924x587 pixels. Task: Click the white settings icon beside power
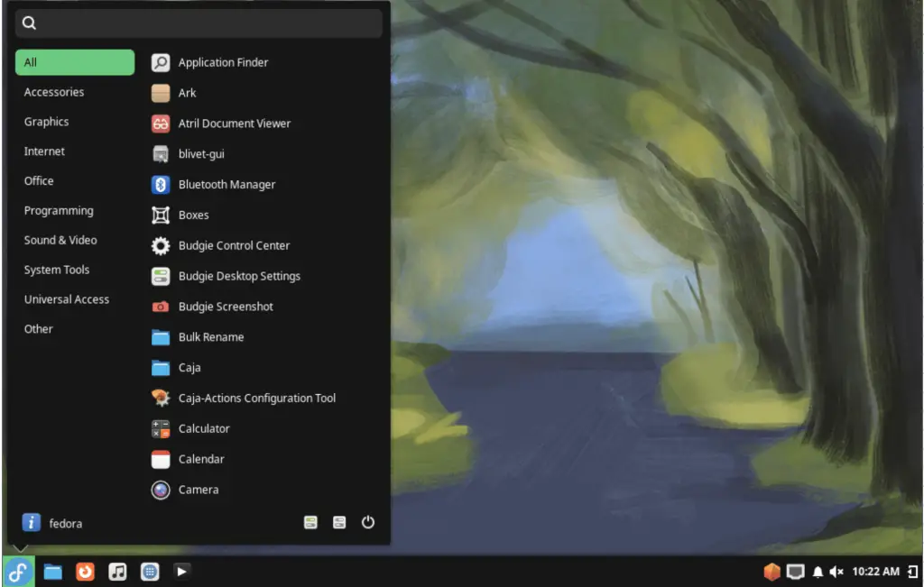pos(339,522)
